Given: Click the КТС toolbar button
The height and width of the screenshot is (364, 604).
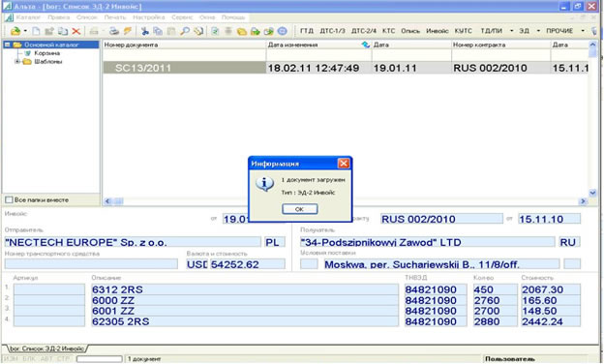Looking at the screenshot, I should click(x=388, y=31).
